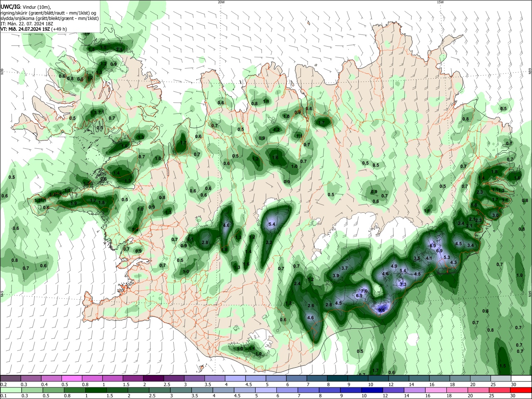The width and height of the screenshot is (532, 399).
Task: Click the '0.1' label in the bottom legend row
Action: click(x=3, y=396)
